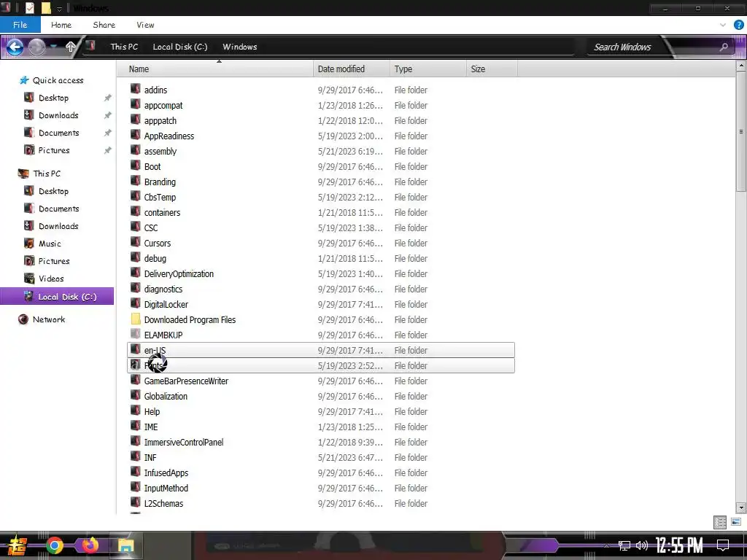Select Network in the navigation pane
This screenshot has width=747, height=560.
click(49, 319)
